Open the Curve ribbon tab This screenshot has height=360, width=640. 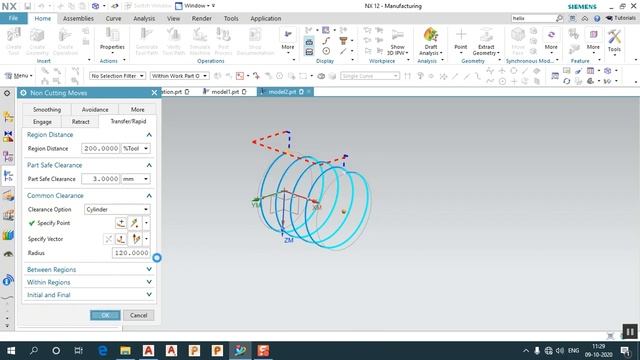[x=113, y=18]
